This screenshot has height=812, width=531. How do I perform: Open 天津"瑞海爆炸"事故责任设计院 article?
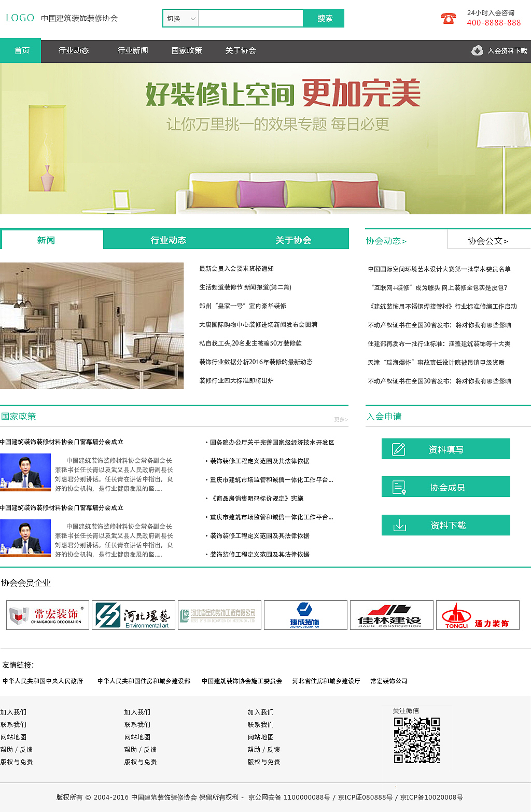click(x=436, y=363)
